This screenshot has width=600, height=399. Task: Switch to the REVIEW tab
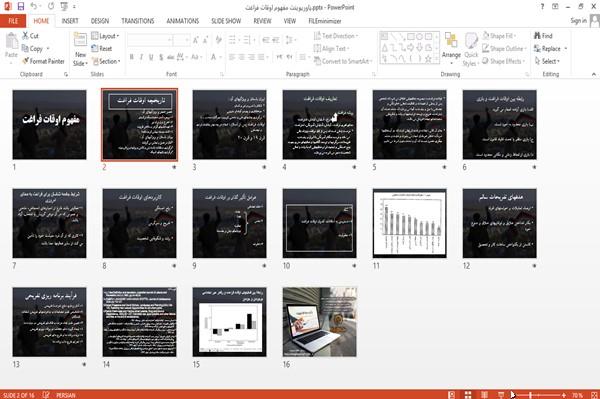click(262, 21)
